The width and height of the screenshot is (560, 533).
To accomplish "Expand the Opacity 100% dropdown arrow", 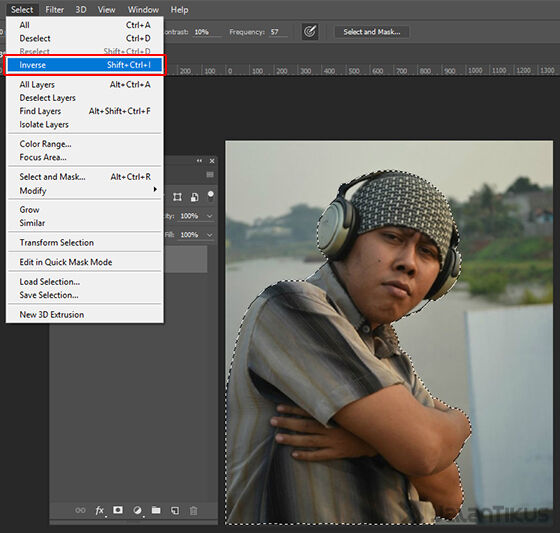I will click(x=210, y=216).
